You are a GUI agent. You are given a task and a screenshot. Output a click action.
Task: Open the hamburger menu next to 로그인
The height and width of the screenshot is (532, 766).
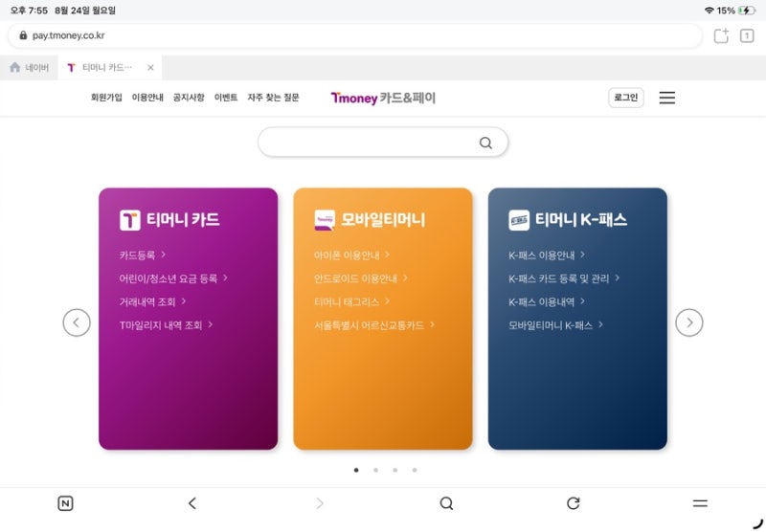tap(666, 98)
